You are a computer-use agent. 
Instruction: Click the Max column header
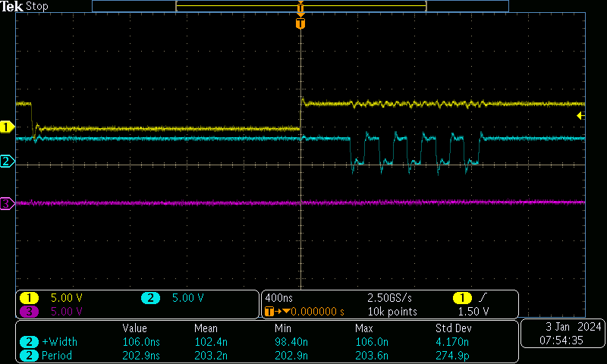click(x=364, y=328)
